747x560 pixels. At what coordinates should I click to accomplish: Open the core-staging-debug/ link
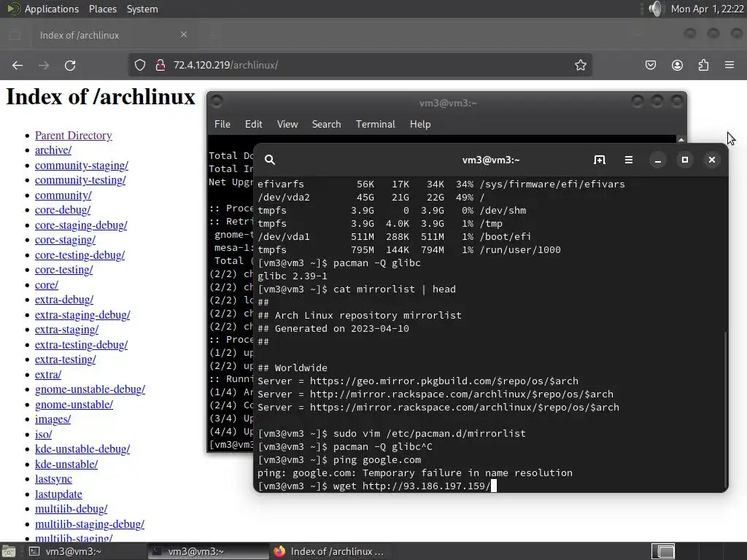click(81, 225)
